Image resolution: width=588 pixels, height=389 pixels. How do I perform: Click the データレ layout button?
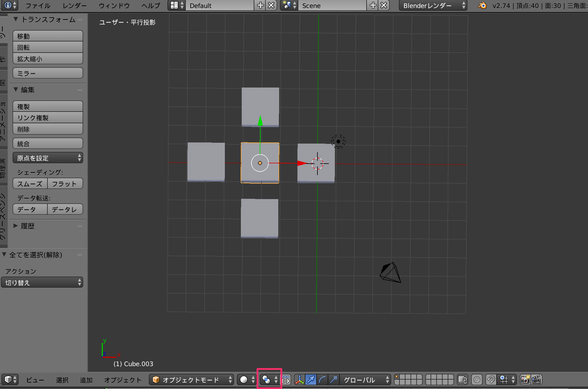click(65, 209)
